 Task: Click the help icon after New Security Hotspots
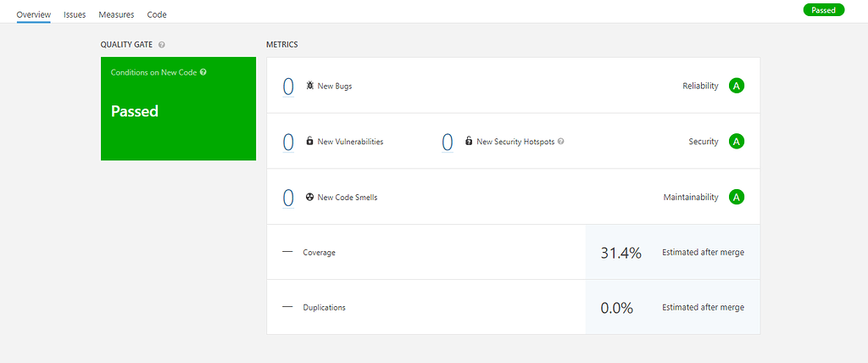click(561, 142)
